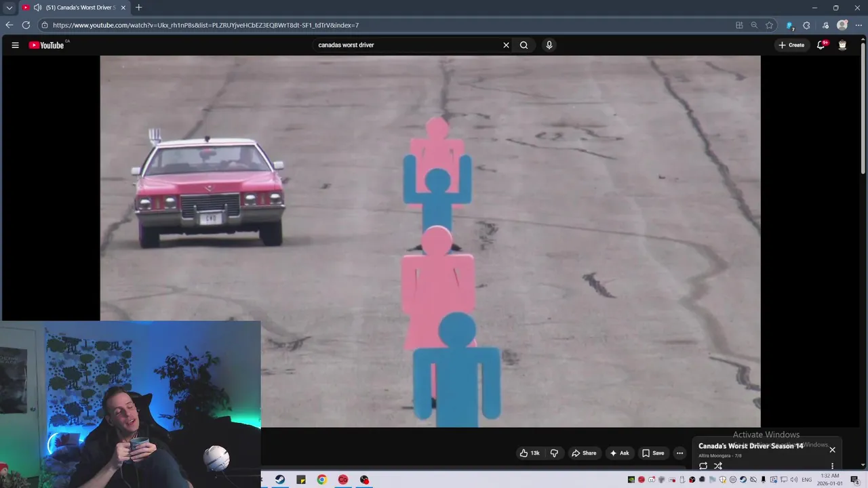
Task: Open the media control music icon
Action: (x=825, y=25)
